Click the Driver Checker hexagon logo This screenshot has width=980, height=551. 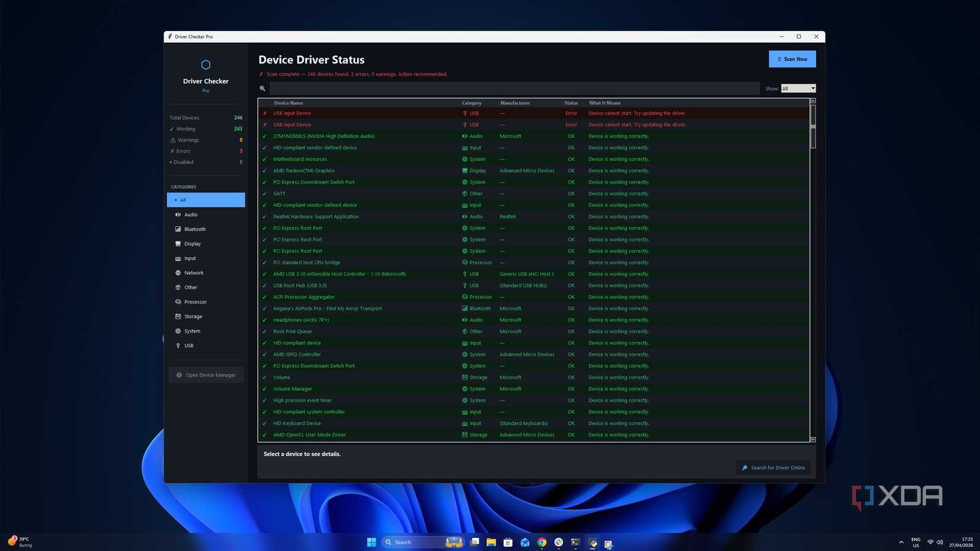(x=206, y=65)
